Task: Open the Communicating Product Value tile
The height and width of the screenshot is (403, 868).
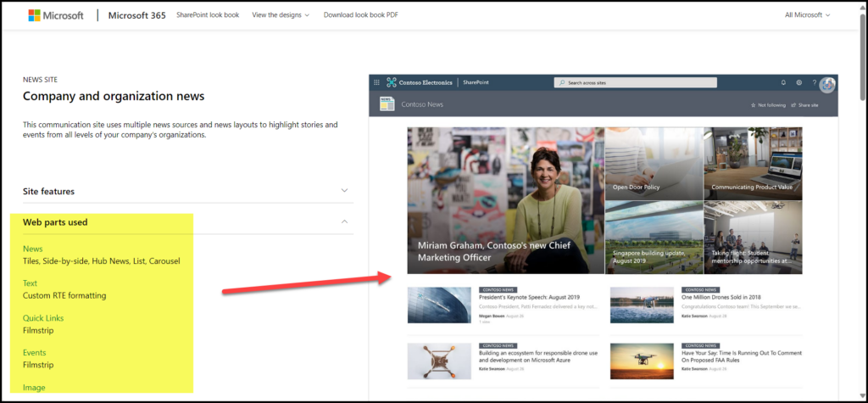Action: [x=753, y=164]
